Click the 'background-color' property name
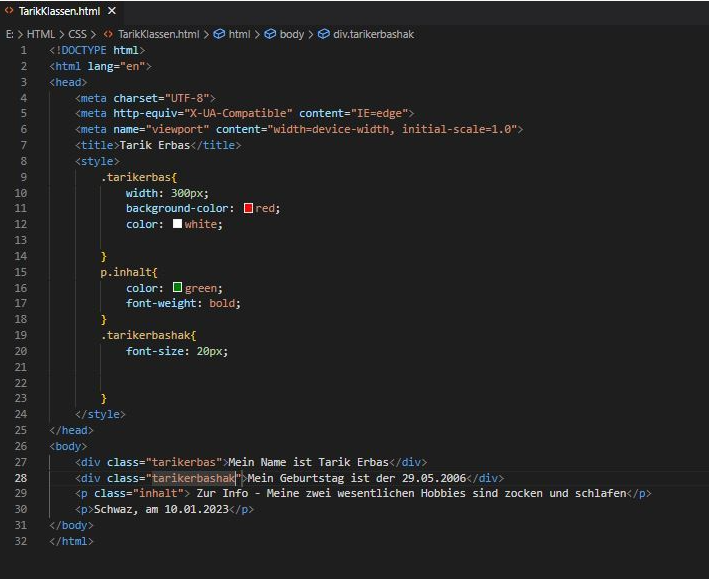709x579 pixels. 177,208
